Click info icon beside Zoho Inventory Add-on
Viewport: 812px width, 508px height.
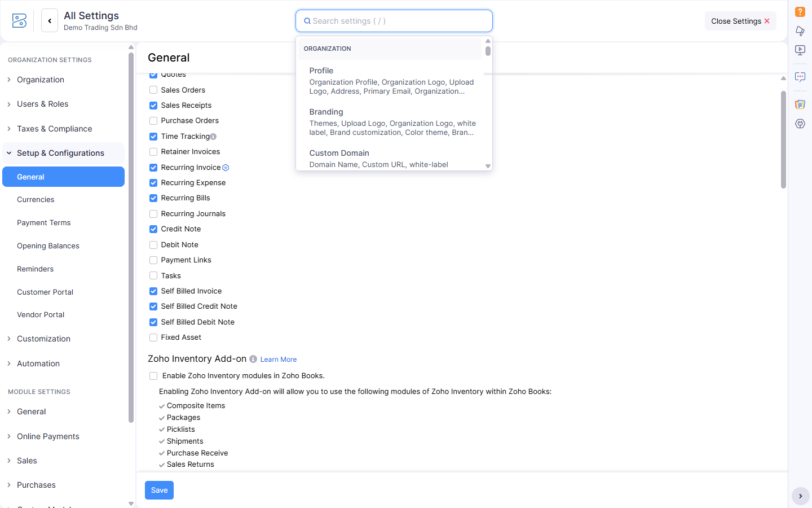(253, 359)
